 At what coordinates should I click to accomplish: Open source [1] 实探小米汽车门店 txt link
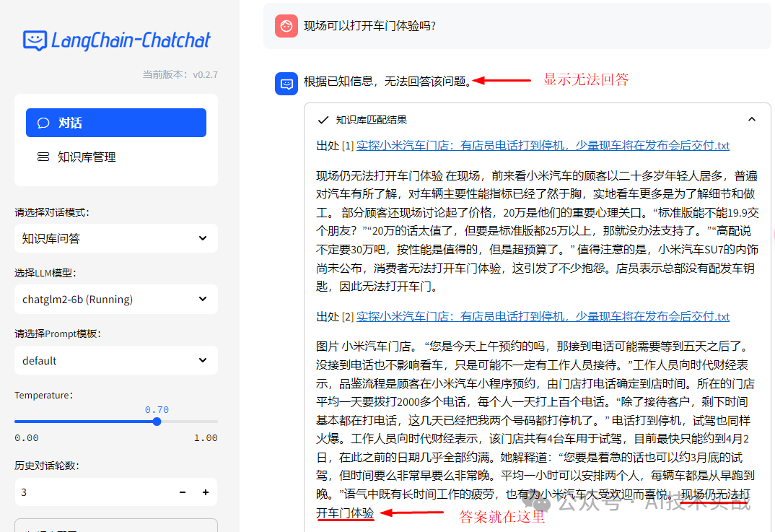click(543, 145)
